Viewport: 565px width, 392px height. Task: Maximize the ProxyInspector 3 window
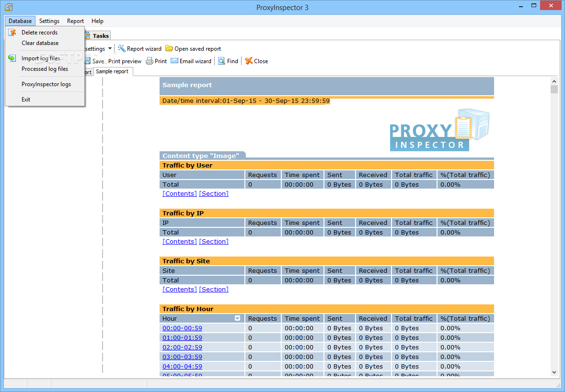point(534,5)
